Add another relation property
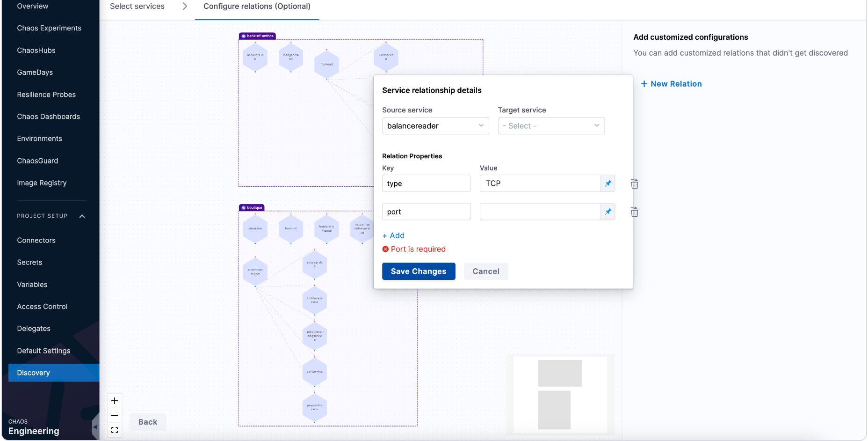868x441 pixels. click(x=393, y=235)
